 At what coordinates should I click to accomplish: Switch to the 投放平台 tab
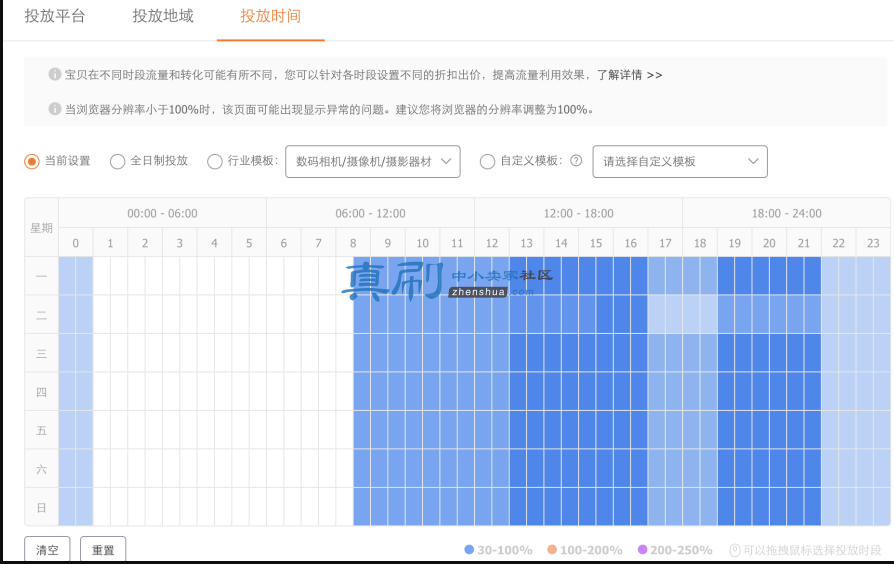click(55, 16)
